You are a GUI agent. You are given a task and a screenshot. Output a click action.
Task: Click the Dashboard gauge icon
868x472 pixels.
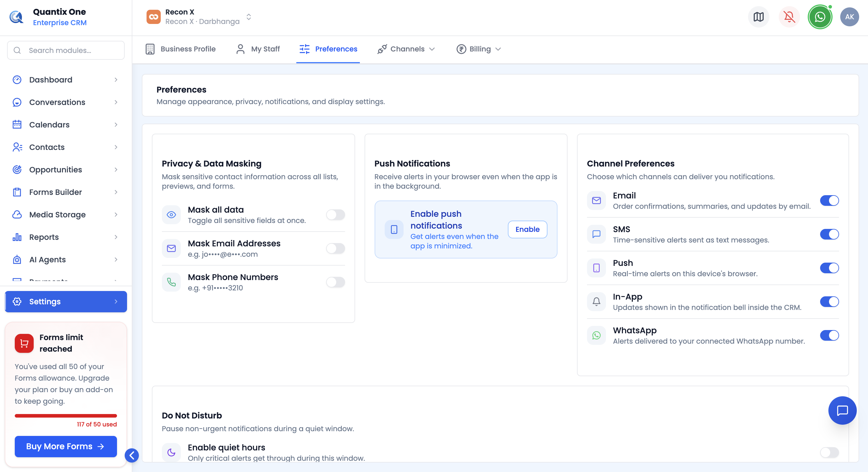(x=17, y=80)
